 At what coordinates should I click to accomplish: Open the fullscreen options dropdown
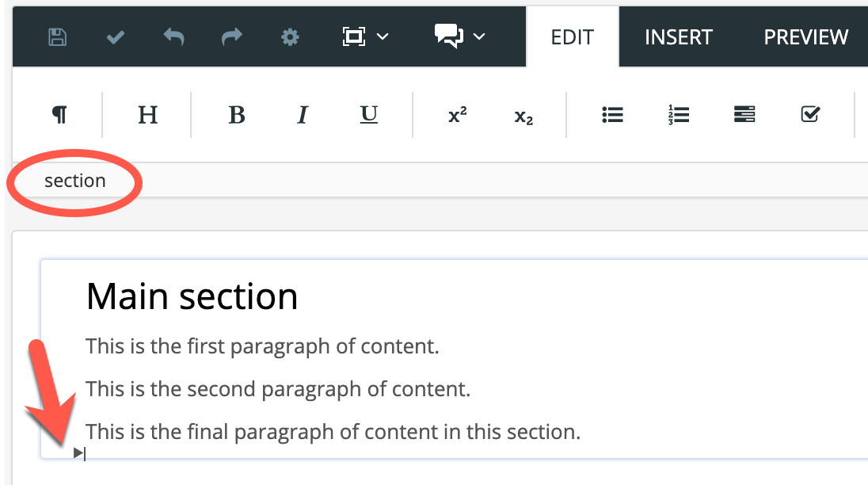coord(383,36)
